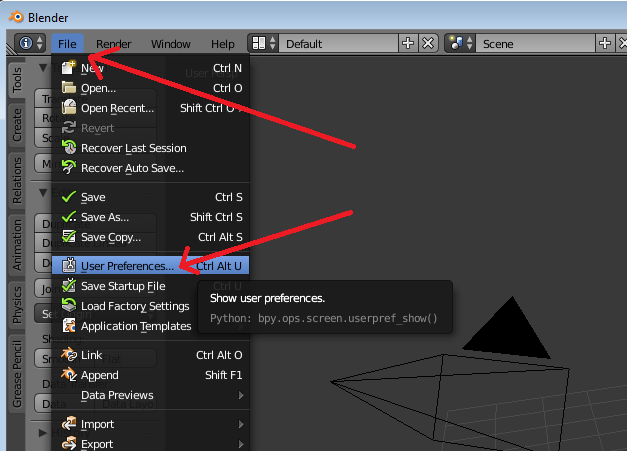Open the Physics tab
Viewport: 627px width, 451px height.
coord(16,305)
